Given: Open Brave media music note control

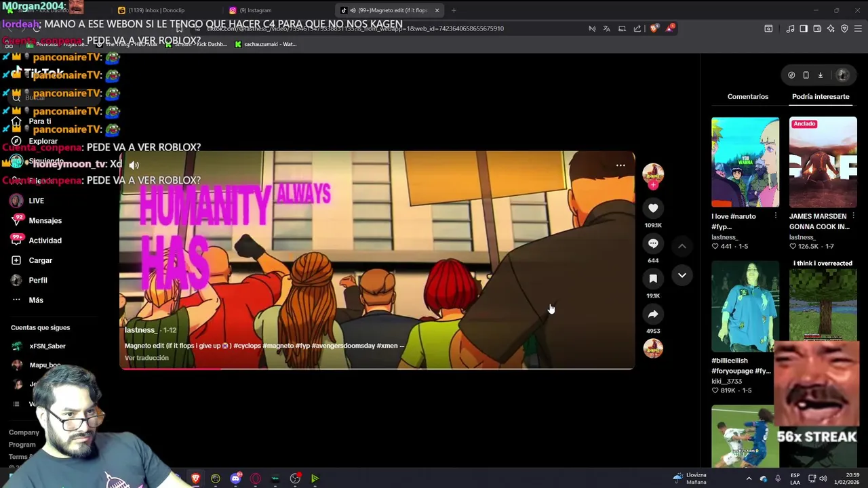Looking at the screenshot, I should click(790, 28).
